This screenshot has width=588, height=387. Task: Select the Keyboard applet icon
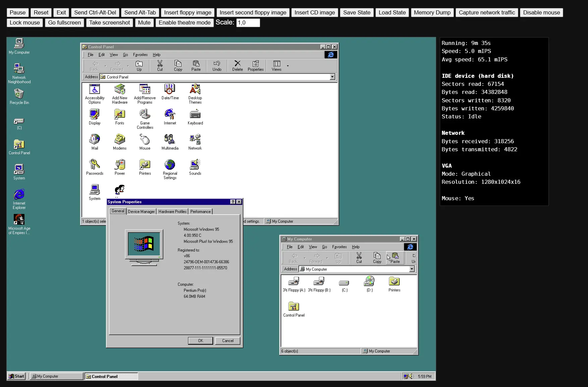195,117
